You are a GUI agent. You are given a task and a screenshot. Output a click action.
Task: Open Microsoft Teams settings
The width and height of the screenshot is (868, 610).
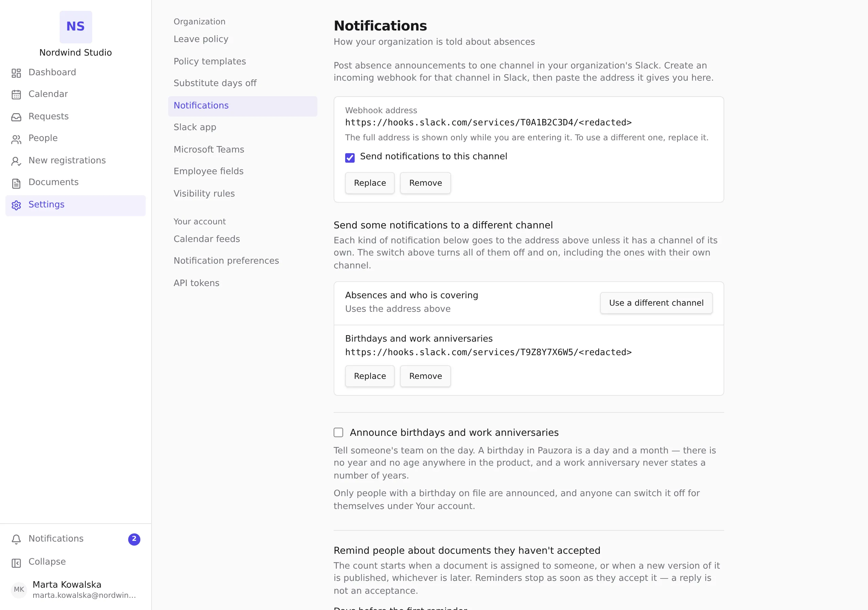(242, 150)
